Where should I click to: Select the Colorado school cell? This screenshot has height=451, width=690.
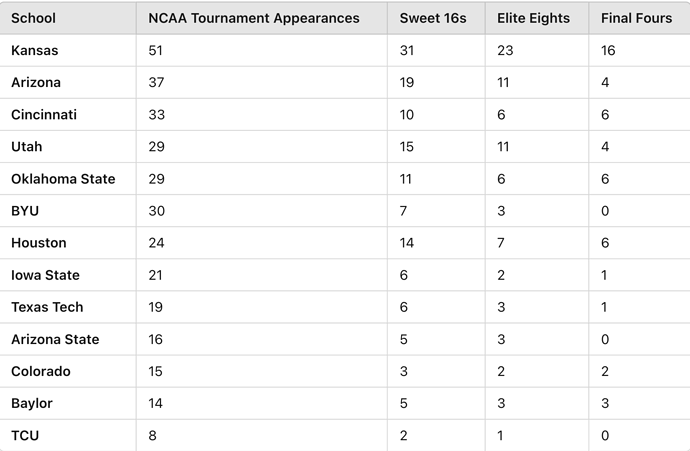40,371
